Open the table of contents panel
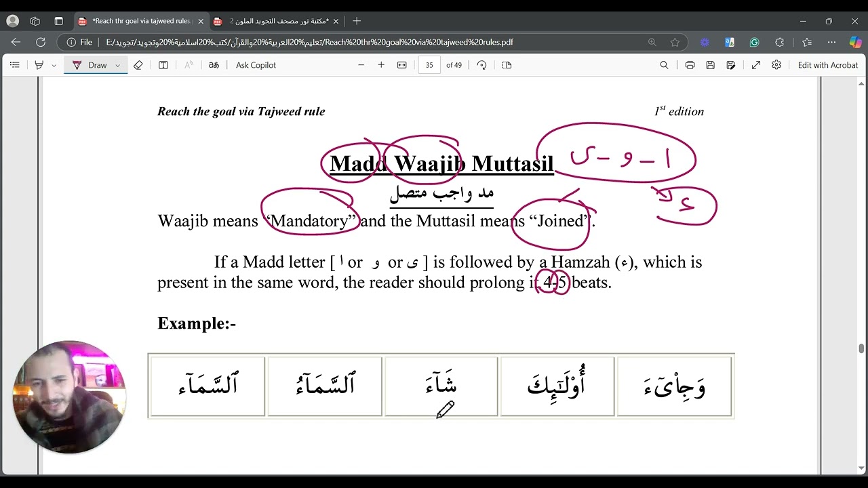The image size is (868, 488). [x=14, y=65]
